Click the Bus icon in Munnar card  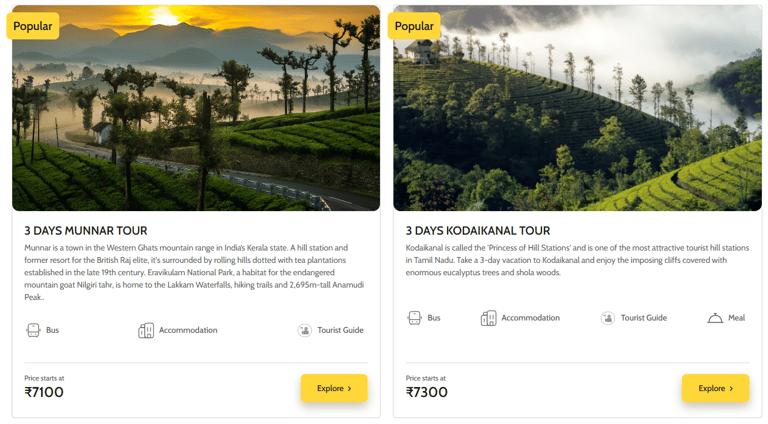[x=33, y=330]
